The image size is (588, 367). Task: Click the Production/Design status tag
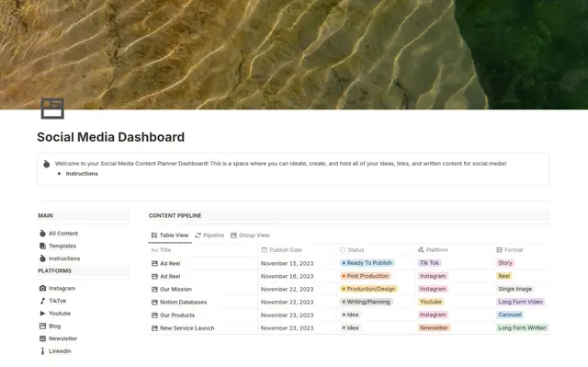368,289
